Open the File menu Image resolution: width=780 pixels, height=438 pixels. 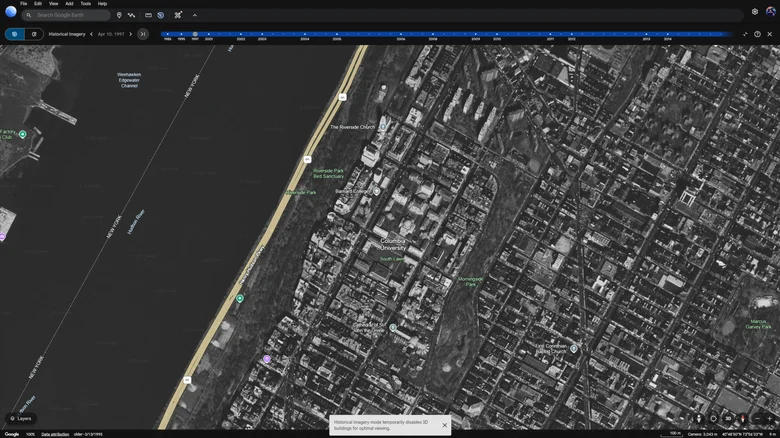(23, 3)
